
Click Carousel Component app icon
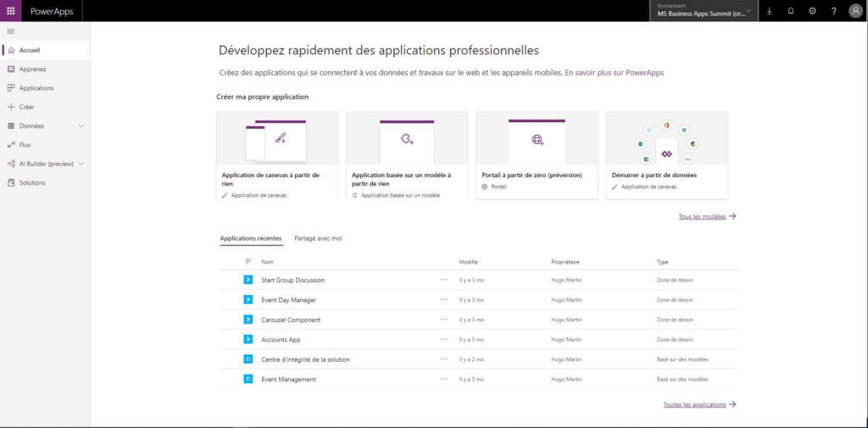(x=248, y=320)
